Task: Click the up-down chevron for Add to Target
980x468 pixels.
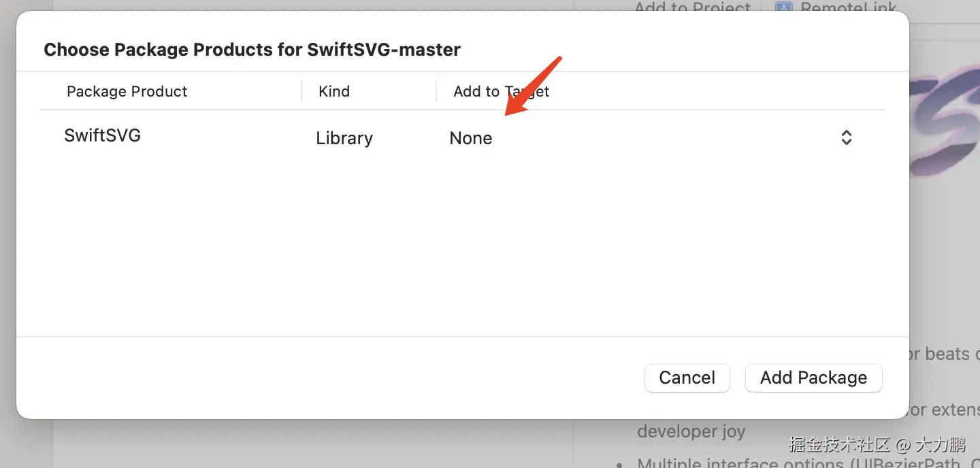Action: 846,137
